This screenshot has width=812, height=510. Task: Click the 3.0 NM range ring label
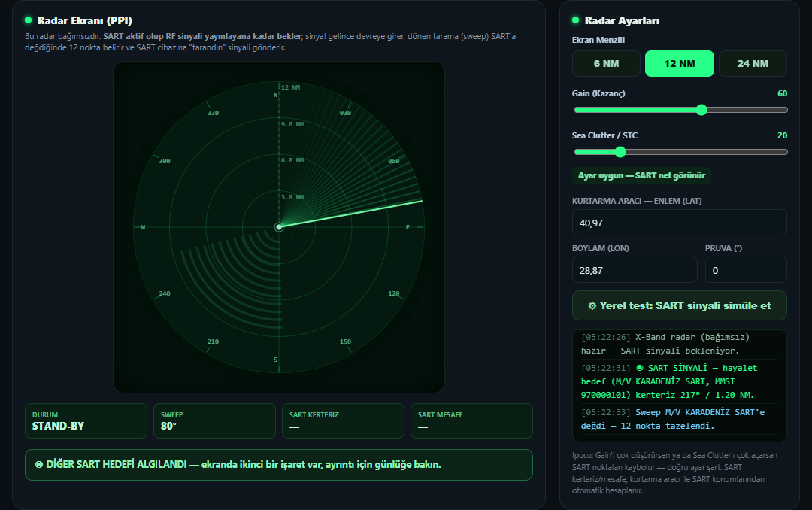292,198
